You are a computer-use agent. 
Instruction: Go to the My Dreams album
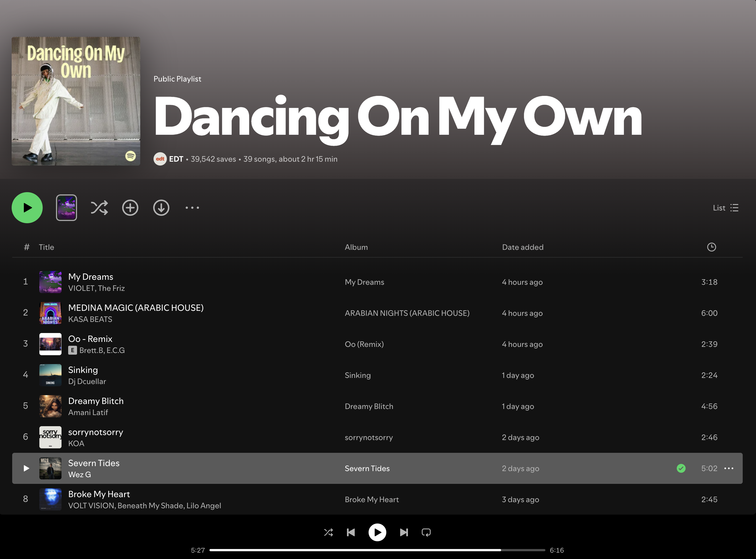point(364,282)
